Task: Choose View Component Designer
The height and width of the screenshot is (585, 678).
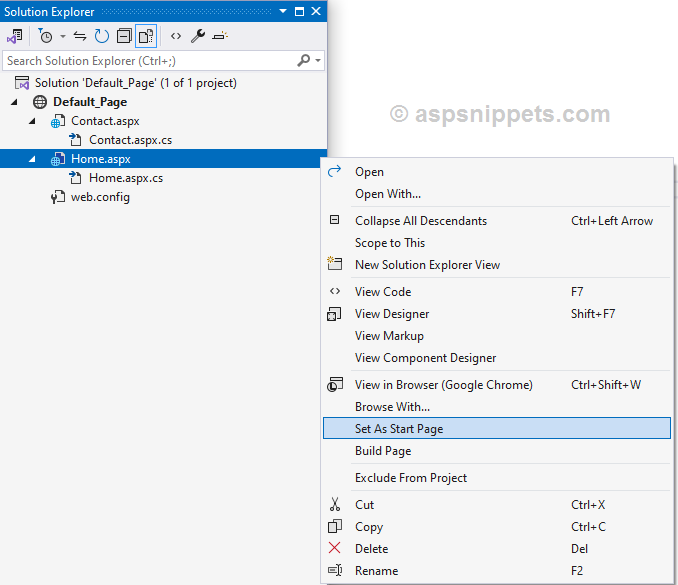Action: [497, 358]
